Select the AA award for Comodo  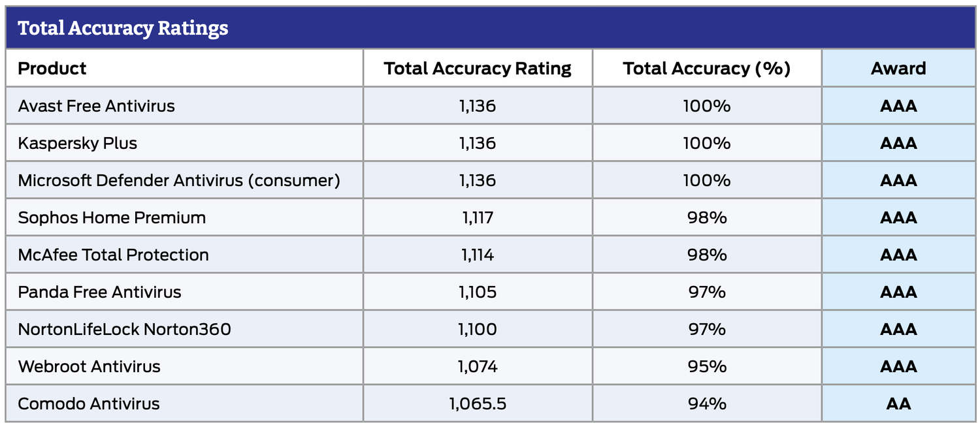pyautogui.click(x=898, y=404)
